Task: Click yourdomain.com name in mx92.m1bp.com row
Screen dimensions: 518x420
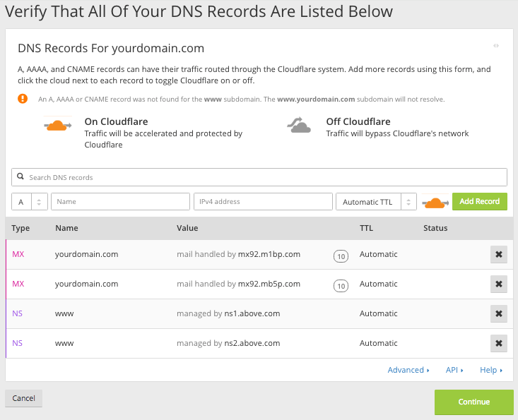Action: tap(86, 254)
